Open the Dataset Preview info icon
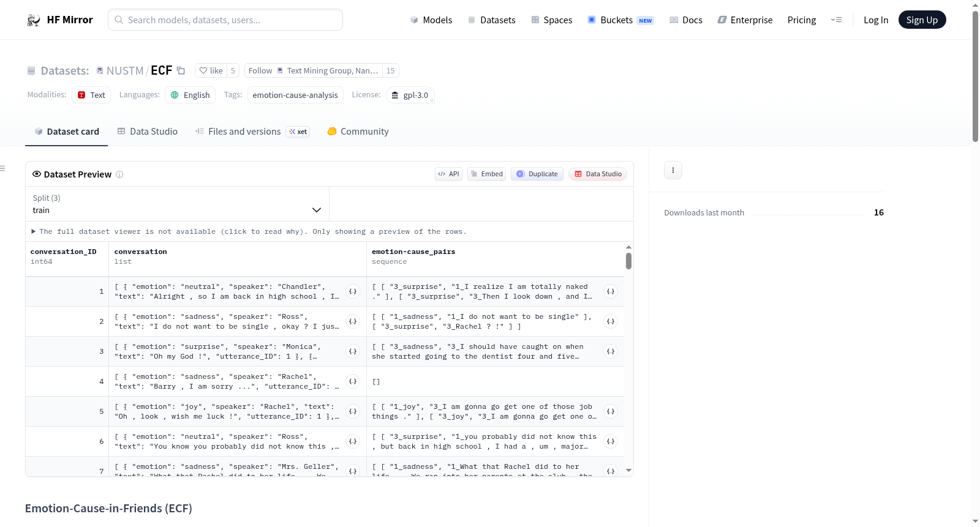 click(119, 174)
